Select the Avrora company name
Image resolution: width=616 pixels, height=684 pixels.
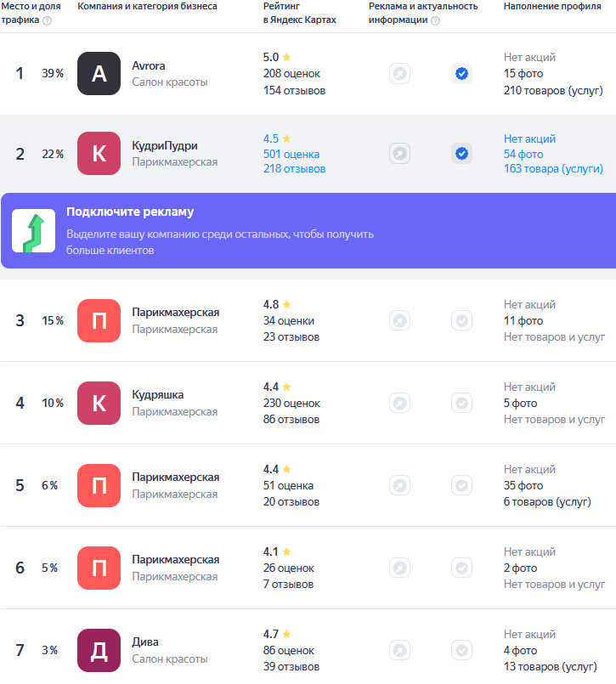pyautogui.click(x=149, y=66)
